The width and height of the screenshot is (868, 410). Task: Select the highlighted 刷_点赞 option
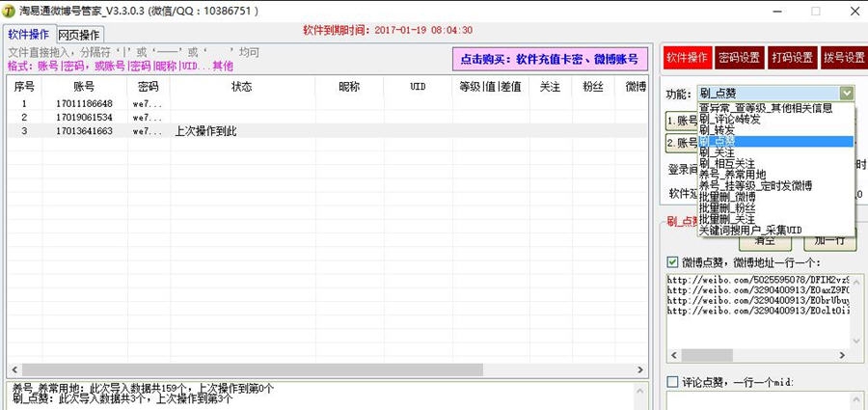tap(776, 141)
